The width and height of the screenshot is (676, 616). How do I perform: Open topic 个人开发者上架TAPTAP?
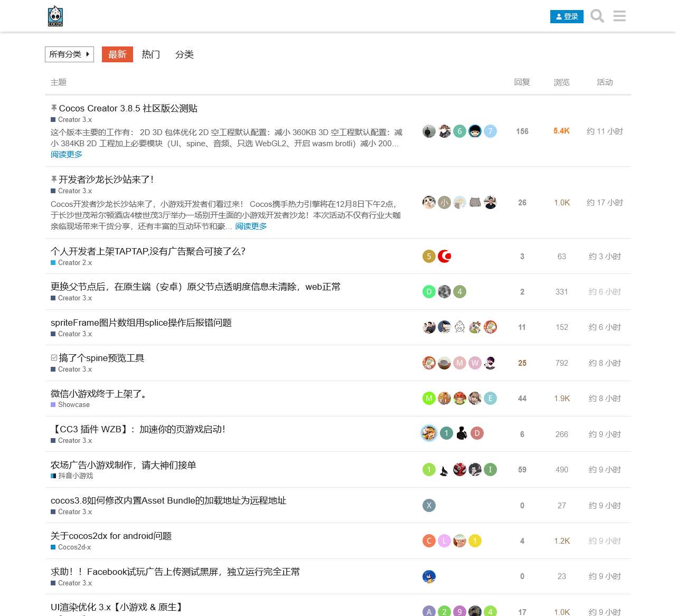(148, 251)
